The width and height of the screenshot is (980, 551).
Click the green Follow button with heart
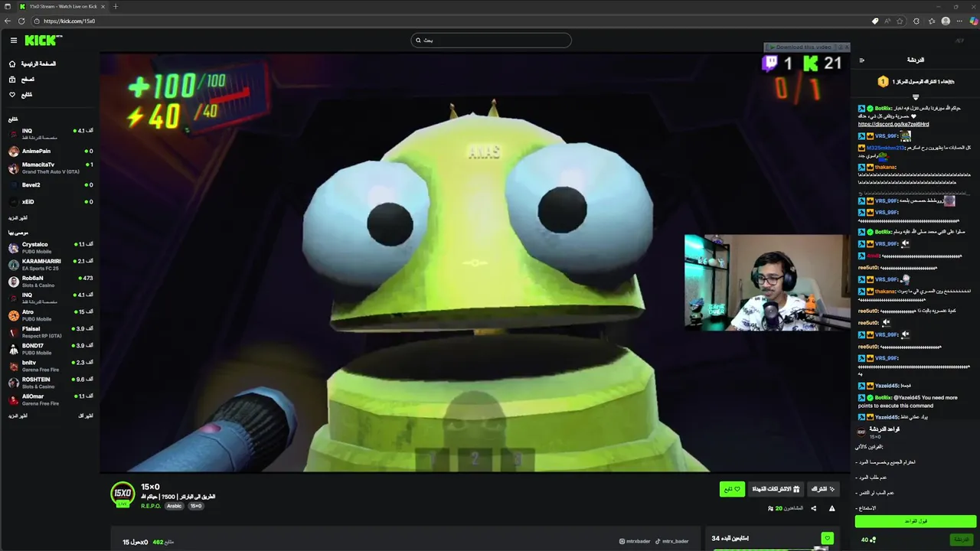click(x=732, y=489)
